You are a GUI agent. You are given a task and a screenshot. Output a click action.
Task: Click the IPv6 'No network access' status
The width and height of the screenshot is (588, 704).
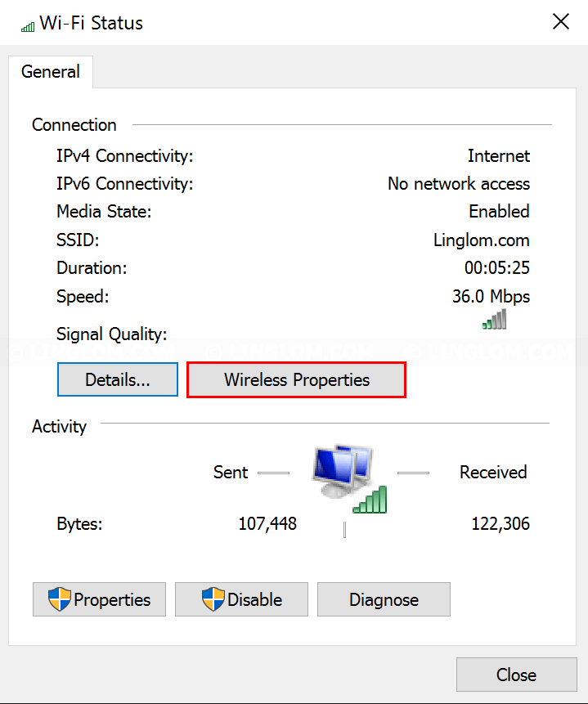[x=459, y=184]
